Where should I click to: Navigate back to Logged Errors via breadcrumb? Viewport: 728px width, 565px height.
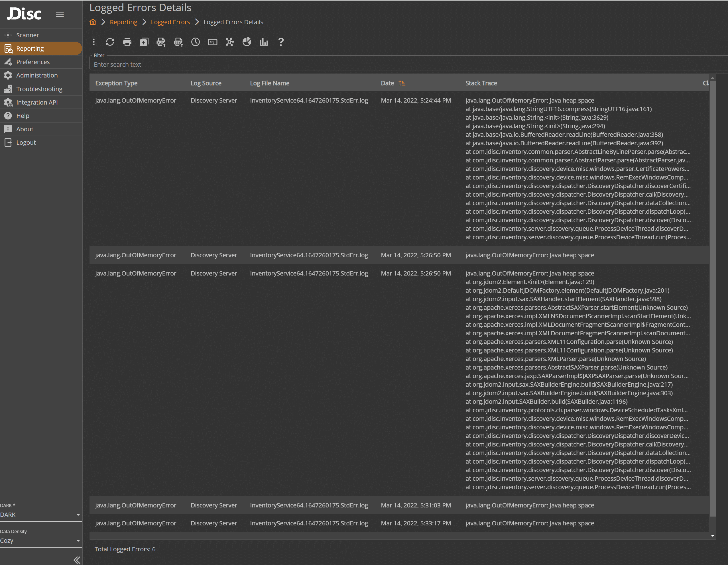(x=170, y=22)
